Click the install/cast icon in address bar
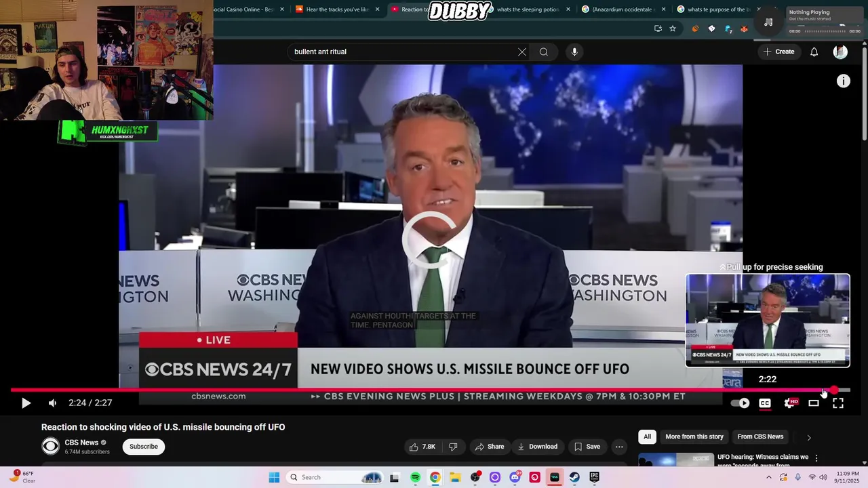 tap(658, 28)
